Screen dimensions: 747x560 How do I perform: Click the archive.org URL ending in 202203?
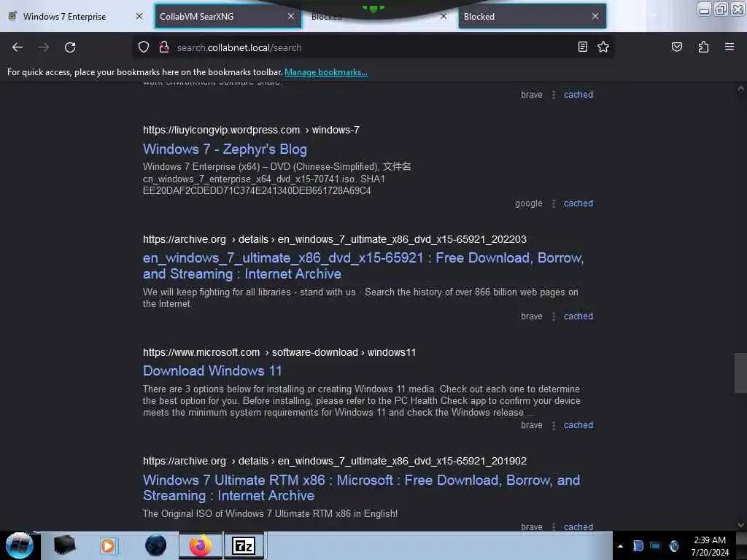[334, 239]
